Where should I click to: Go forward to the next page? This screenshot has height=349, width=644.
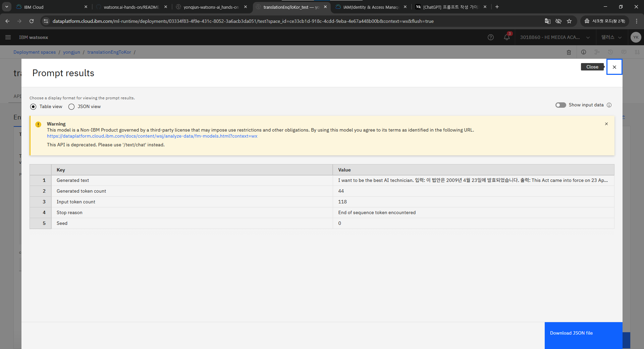(19, 21)
